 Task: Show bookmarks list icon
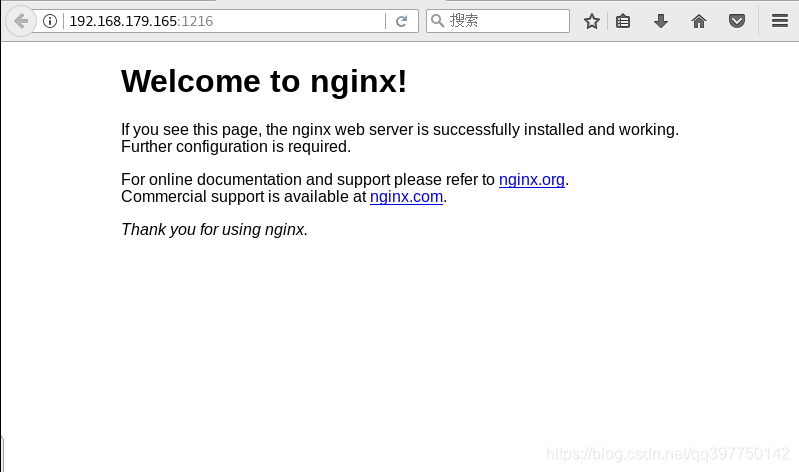pos(623,21)
